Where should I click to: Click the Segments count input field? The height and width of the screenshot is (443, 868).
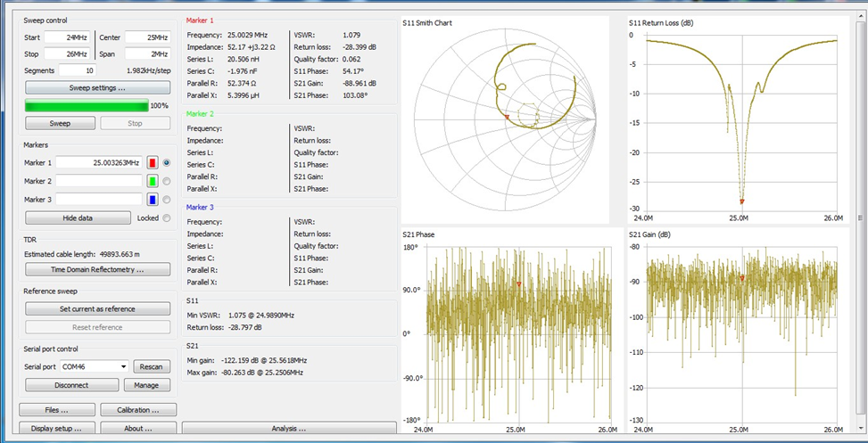78,70
